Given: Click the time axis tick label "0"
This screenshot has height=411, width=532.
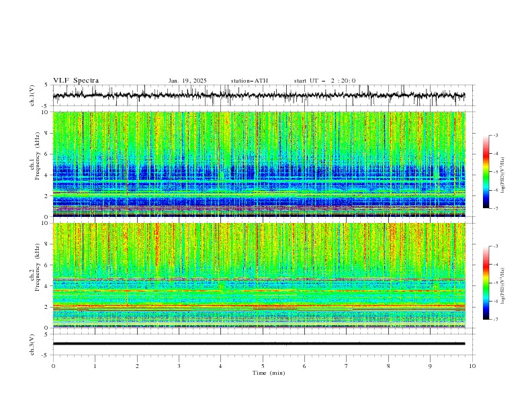Looking at the screenshot, I should [53, 366].
